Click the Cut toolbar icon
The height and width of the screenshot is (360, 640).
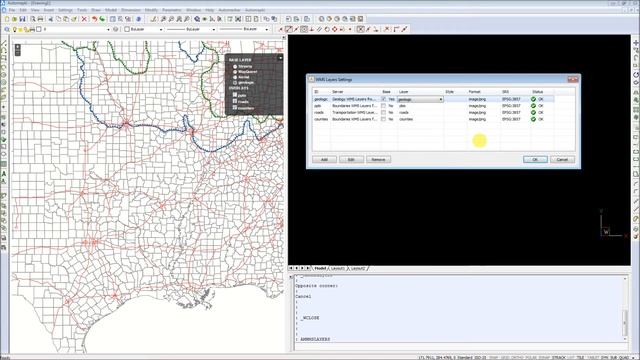[x=51, y=19]
